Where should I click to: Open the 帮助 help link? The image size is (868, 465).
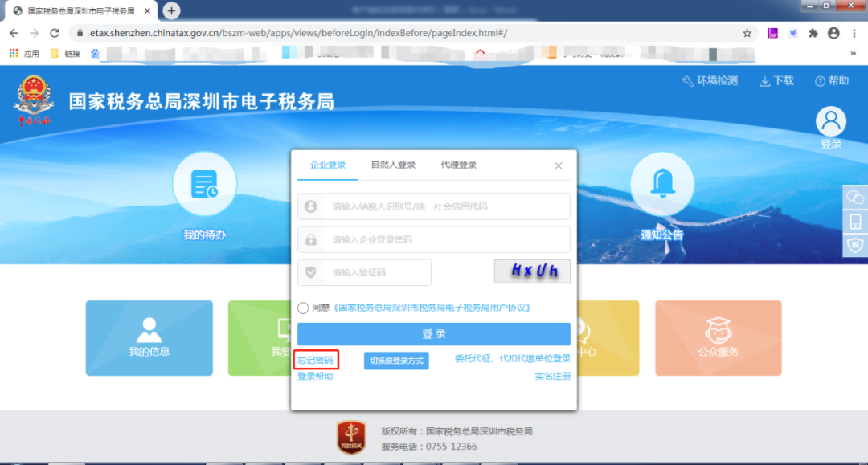coord(832,81)
